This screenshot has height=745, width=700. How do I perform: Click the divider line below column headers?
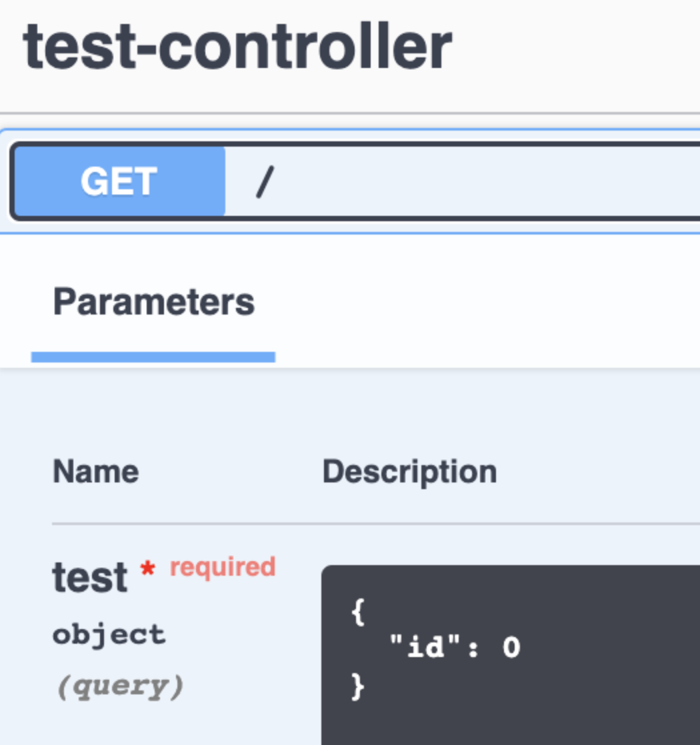[x=373, y=524]
